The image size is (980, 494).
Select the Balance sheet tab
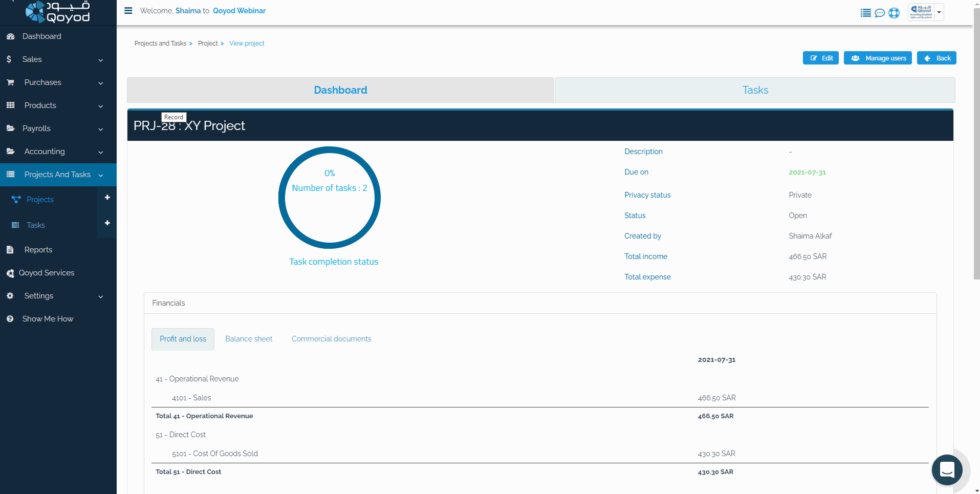click(249, 339)
